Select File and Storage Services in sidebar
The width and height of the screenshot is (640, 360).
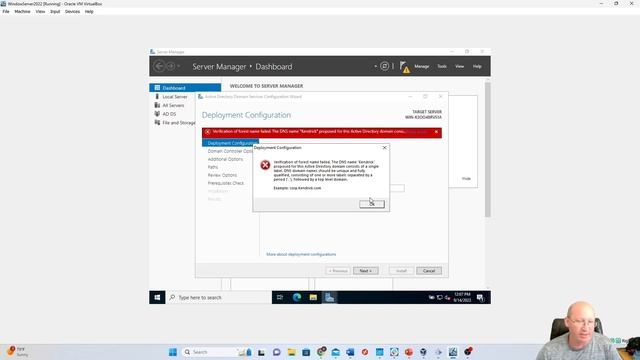click(179, 122)
